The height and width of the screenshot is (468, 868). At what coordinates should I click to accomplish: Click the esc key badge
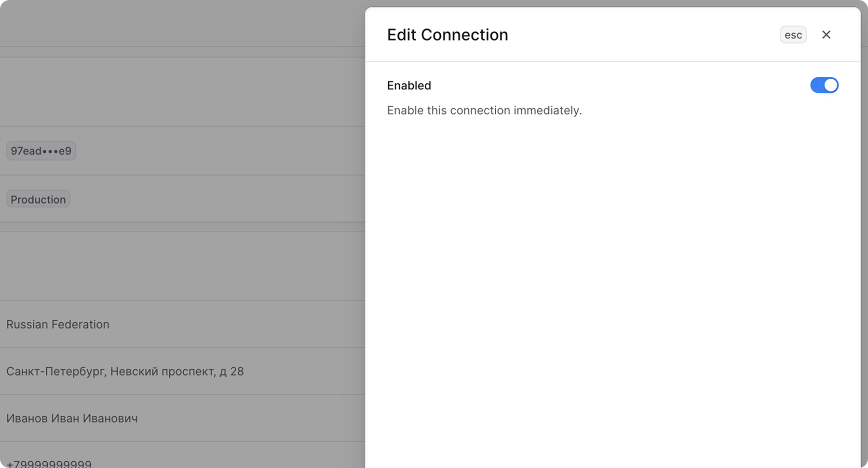[793, 35]
